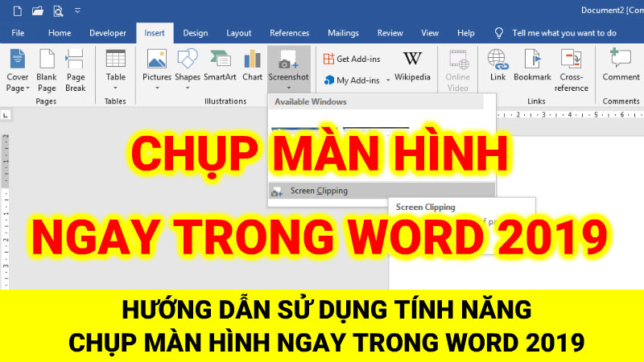Open the Design tab
644x362 pixels.
coord(195,33)
